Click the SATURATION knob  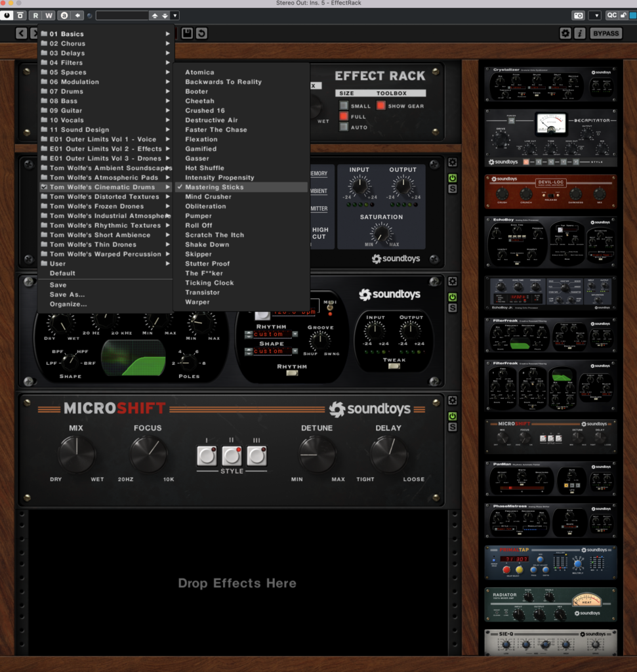381,234
